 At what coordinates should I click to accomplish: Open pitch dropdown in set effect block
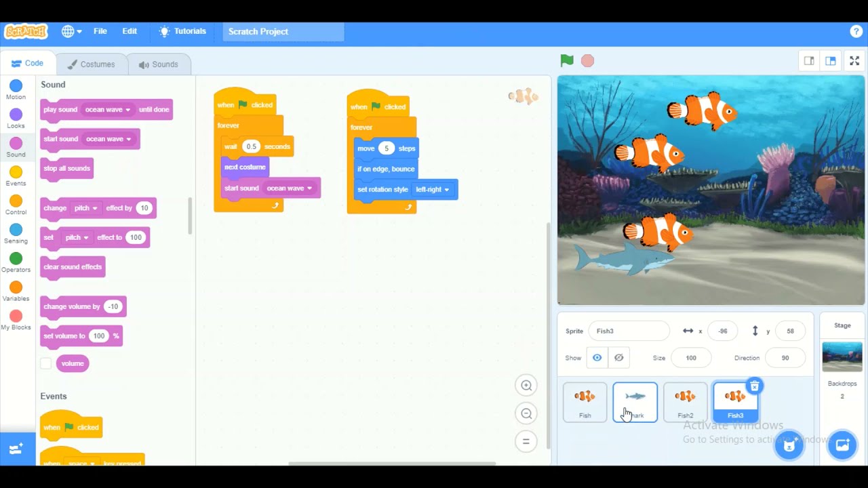click(77, 237)
